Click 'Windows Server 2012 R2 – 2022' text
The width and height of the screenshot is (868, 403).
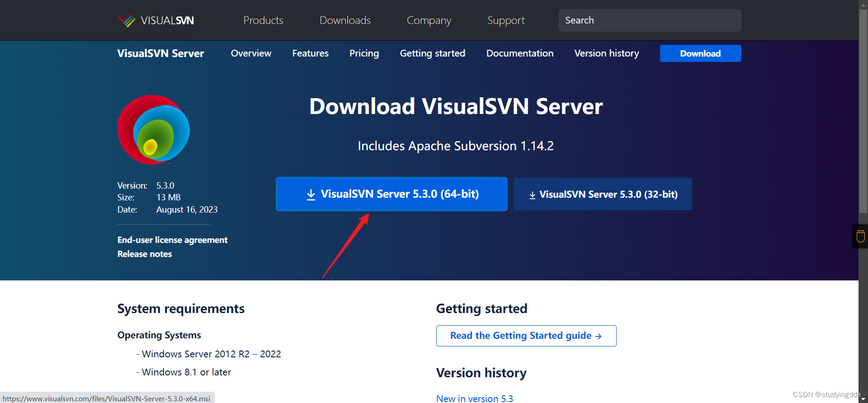coord(212,354)
